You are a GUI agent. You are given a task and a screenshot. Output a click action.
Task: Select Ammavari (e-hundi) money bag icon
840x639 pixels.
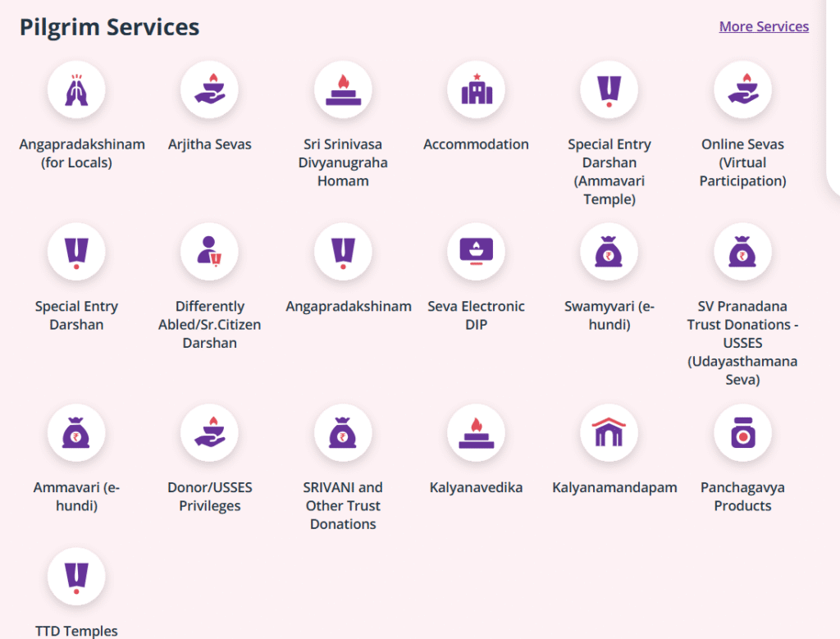click(76, 433)
